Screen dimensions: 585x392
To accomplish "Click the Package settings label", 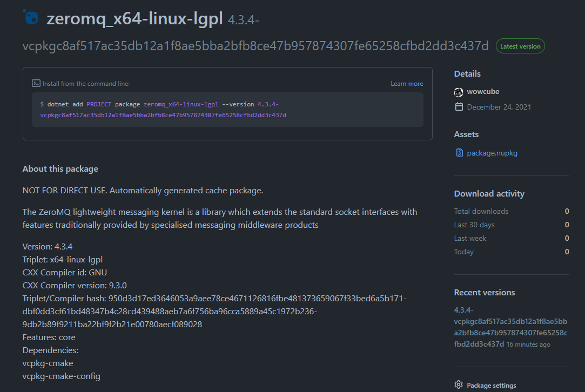I will [x=491, y=385].
